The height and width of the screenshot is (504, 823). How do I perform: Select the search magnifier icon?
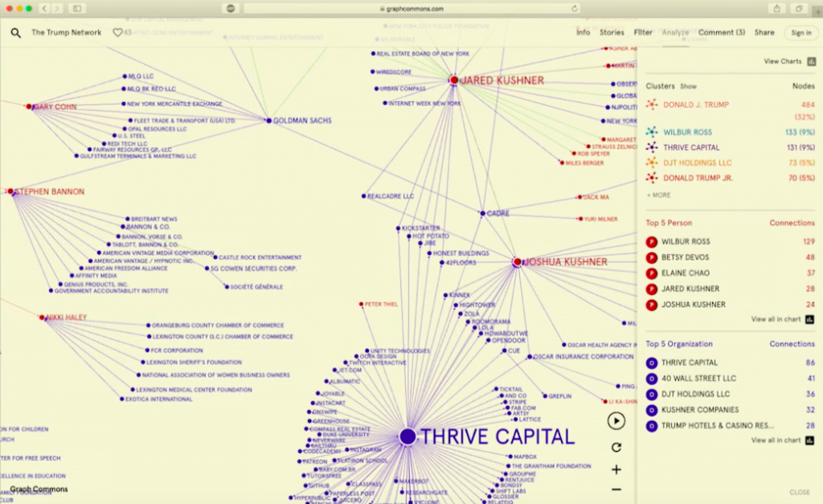click(15, 33)
